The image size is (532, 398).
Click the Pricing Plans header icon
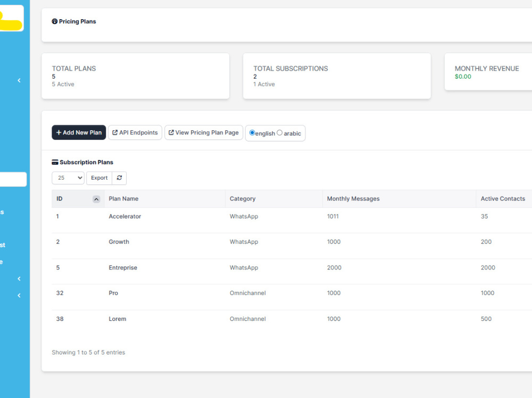[55, 21]
